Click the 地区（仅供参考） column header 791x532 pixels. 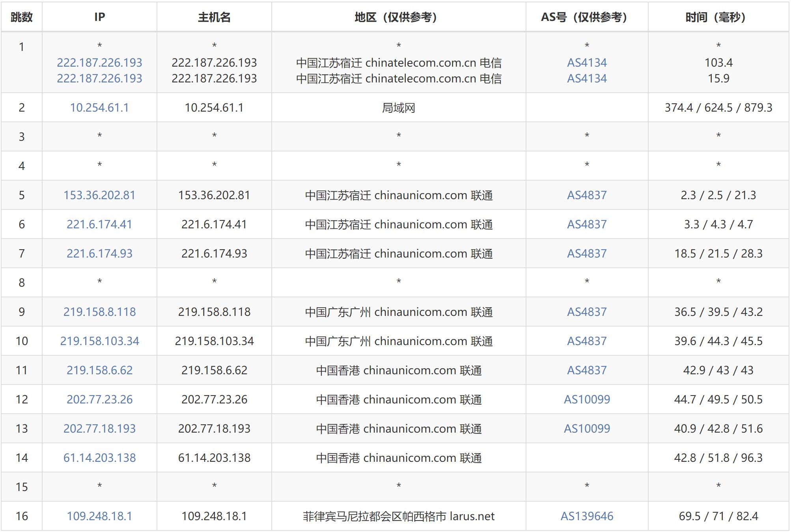[399, 17]
